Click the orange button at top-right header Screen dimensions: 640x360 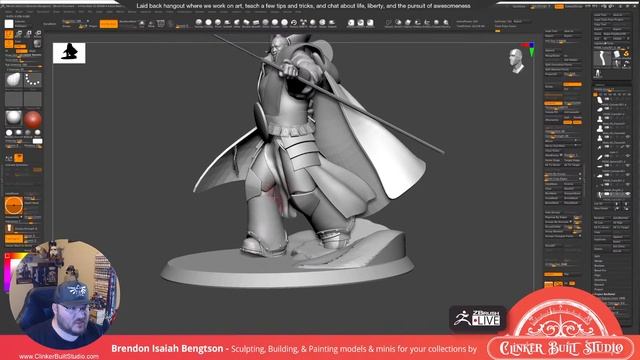[559, 7]
